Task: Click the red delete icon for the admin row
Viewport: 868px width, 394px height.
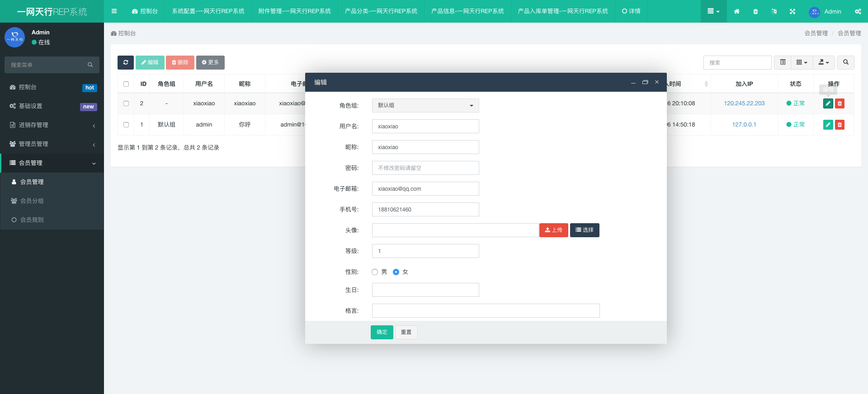Action: tap(840, 125)
